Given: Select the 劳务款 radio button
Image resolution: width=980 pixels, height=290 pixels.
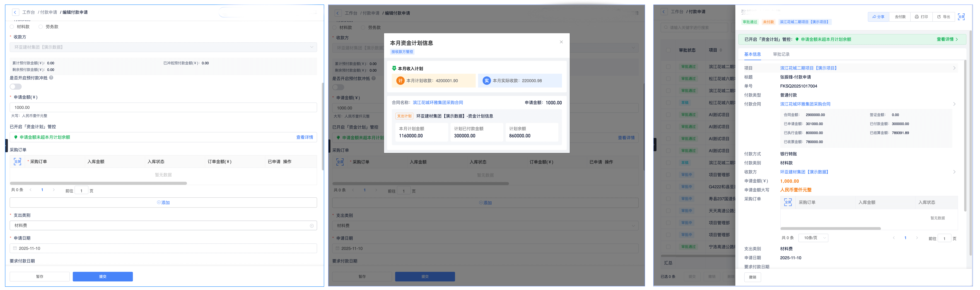Looking at the screenshot, I should pos(41,27).
